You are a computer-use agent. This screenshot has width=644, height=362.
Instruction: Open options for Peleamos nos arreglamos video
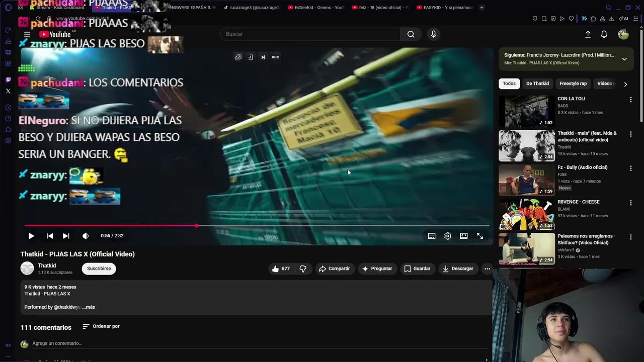[630, 237]
